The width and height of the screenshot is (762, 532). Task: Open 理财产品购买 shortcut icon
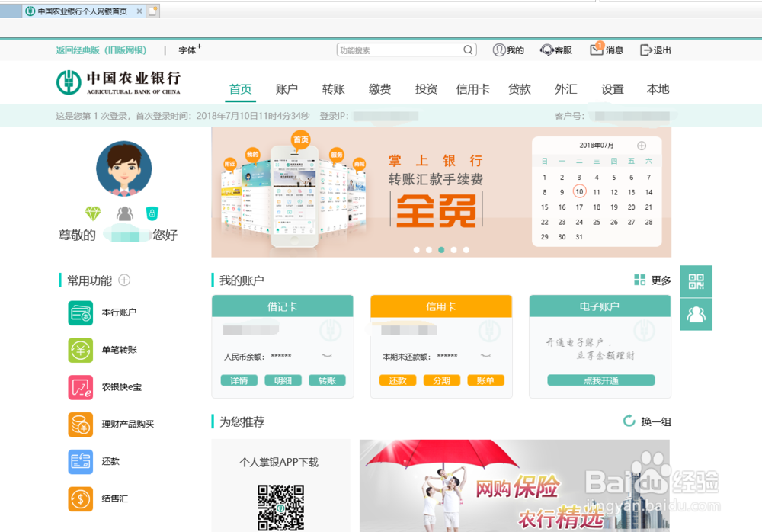pyautogui.click(x=80, y=425)
